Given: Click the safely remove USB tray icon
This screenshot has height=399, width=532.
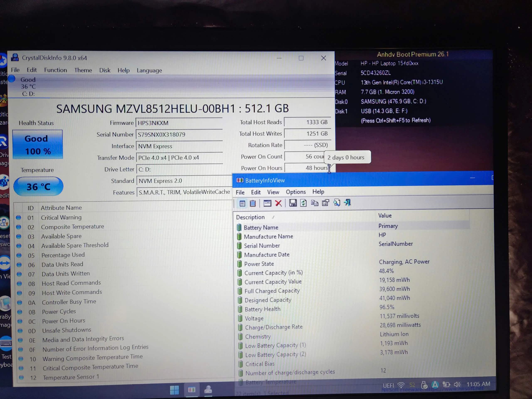Looking at the screenshot, I should coord(425,385).
